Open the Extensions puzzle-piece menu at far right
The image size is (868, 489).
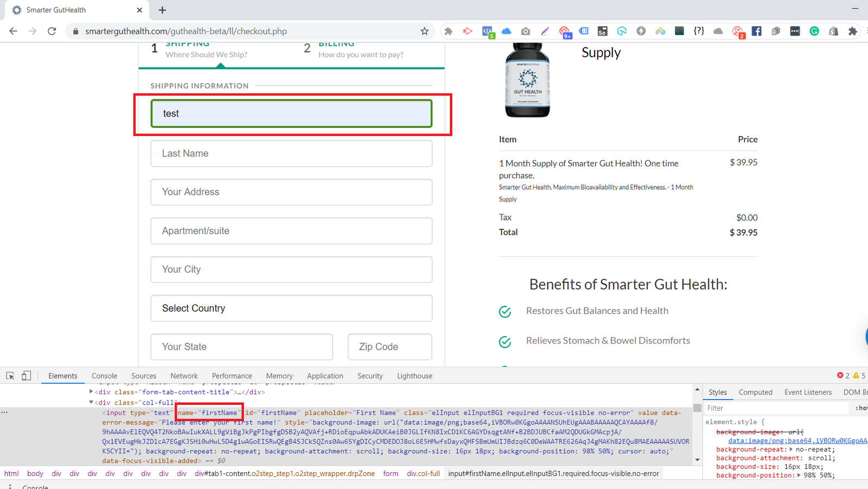click(x=853, y=31)
